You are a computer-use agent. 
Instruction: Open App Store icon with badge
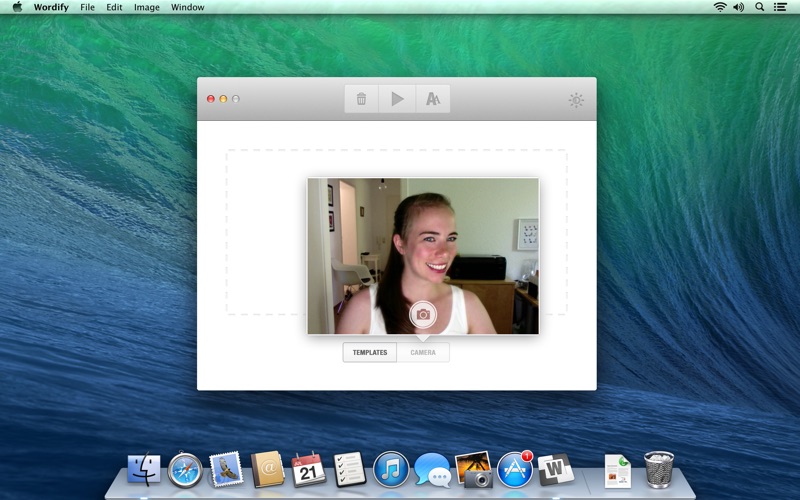[x=515, y=469]
